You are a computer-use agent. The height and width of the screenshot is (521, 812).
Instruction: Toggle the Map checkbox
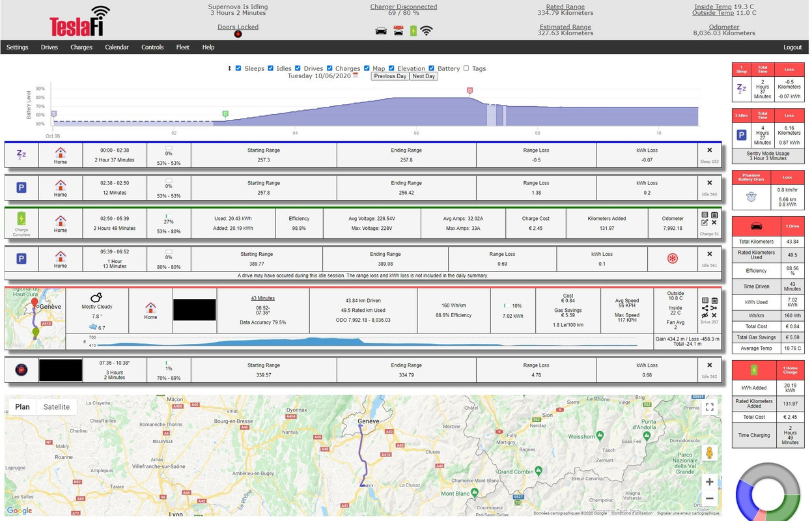[x=367, y=68]
